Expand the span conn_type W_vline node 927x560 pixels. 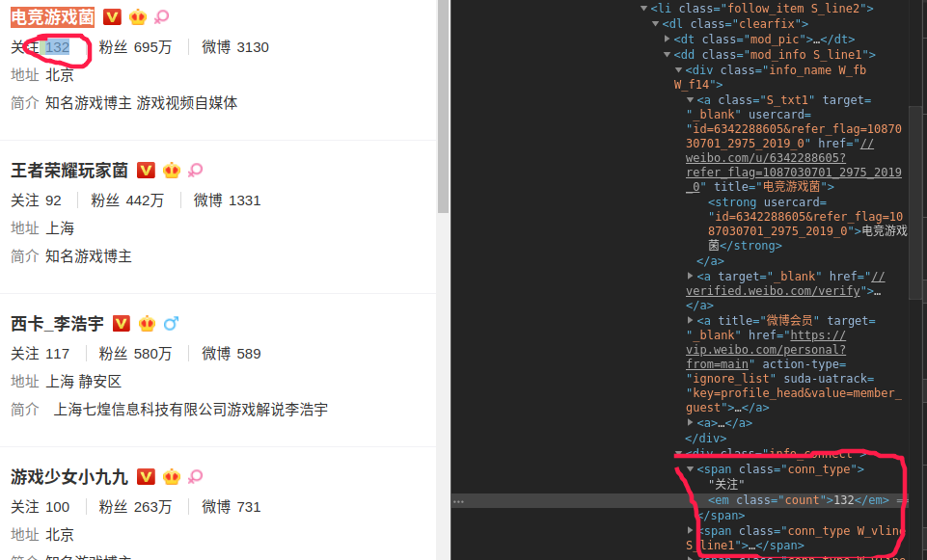(690, 530)
